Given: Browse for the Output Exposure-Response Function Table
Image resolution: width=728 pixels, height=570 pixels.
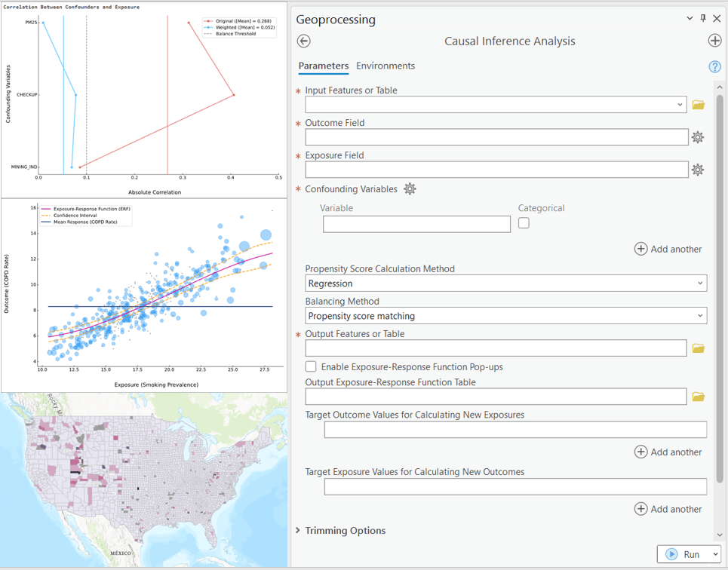Looking at the screenshot, I should tap(698, 397).
